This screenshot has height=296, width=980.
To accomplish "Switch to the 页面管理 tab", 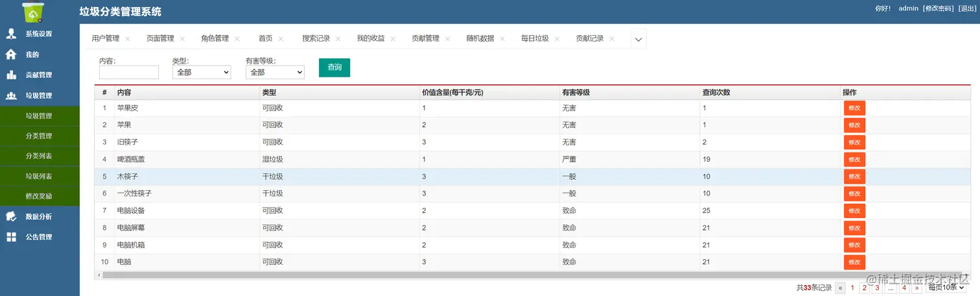I will click(160, 38).
